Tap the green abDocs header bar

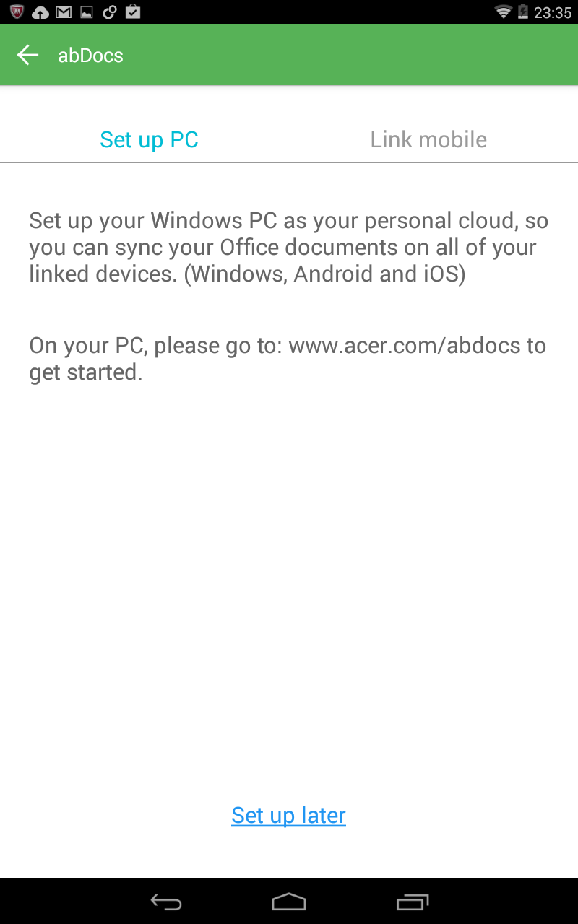[289, 55]
